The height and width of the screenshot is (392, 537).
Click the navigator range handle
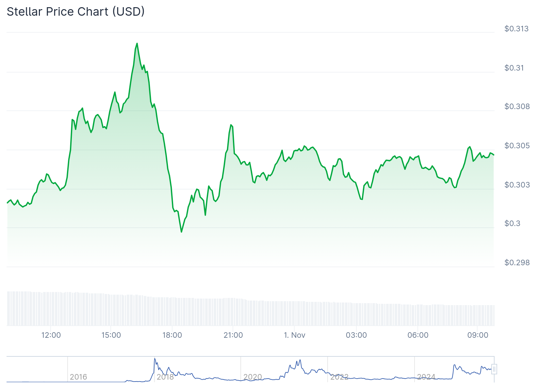click(494, 369)
